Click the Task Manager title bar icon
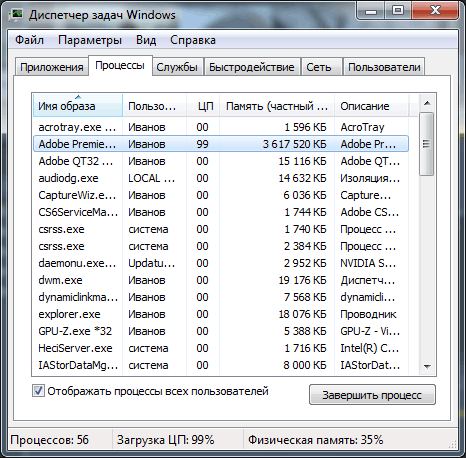 16,15
